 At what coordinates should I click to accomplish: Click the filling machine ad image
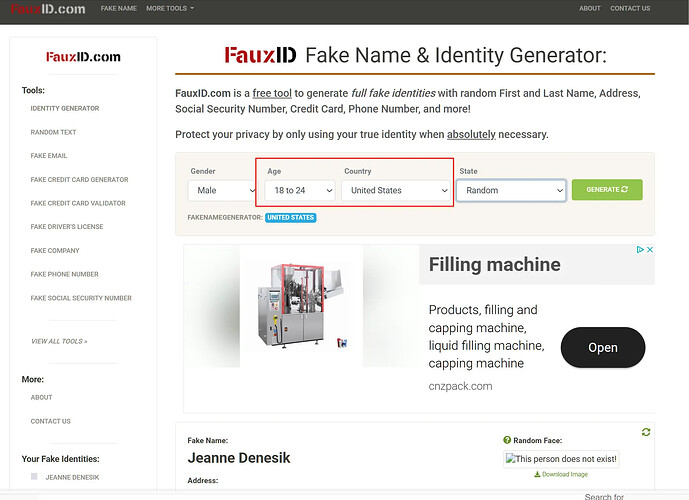click(x=301, y=306)
